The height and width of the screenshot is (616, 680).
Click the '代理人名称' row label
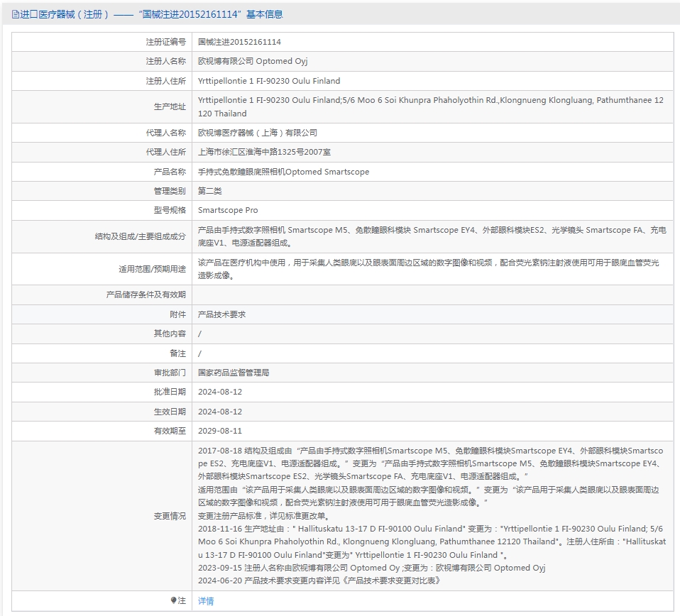click(165, 133)
